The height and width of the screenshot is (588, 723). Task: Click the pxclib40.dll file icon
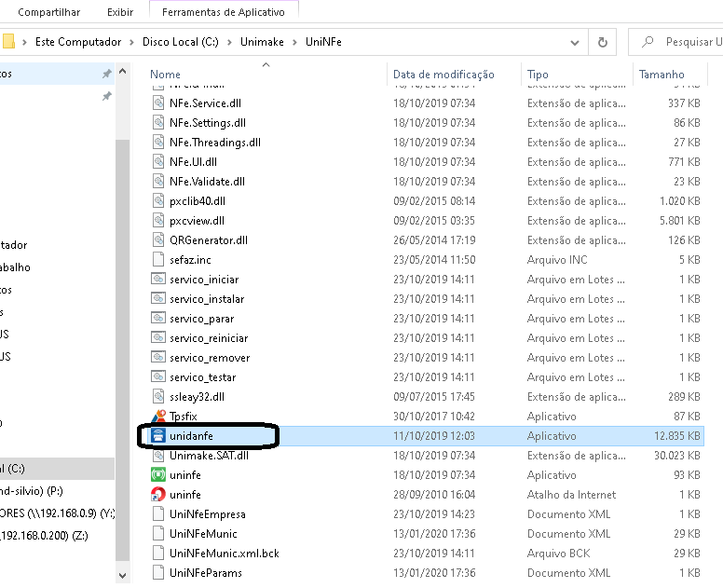point(158,201)
